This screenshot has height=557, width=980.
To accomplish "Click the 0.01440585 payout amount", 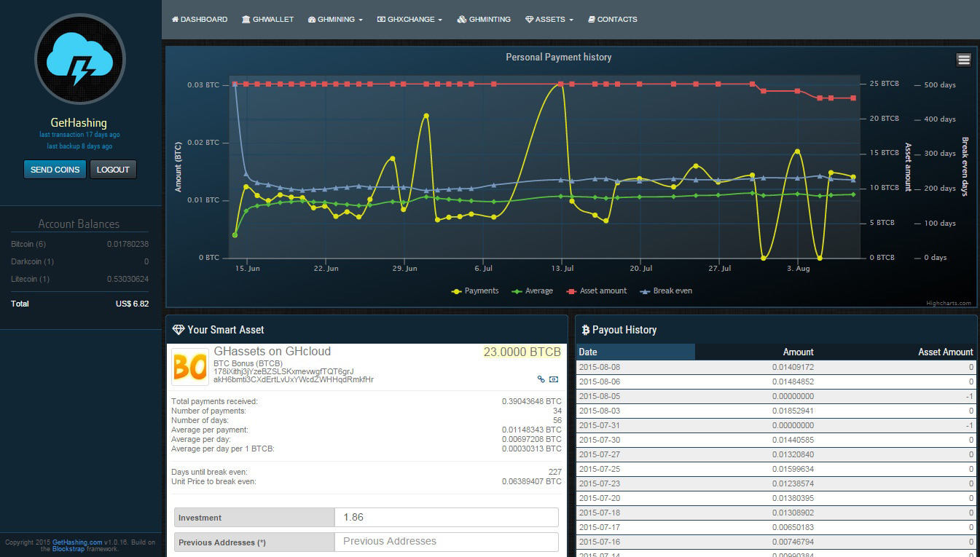I will click(x=793, y=441).
